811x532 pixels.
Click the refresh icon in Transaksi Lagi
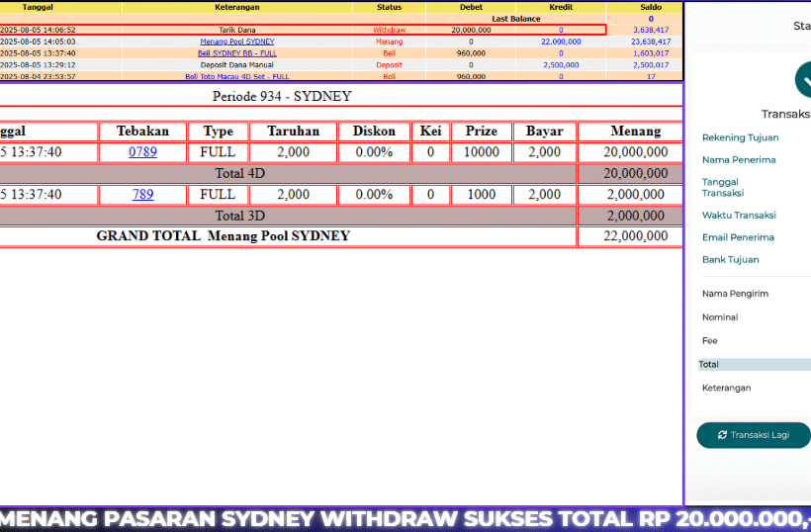click(722, 435)
